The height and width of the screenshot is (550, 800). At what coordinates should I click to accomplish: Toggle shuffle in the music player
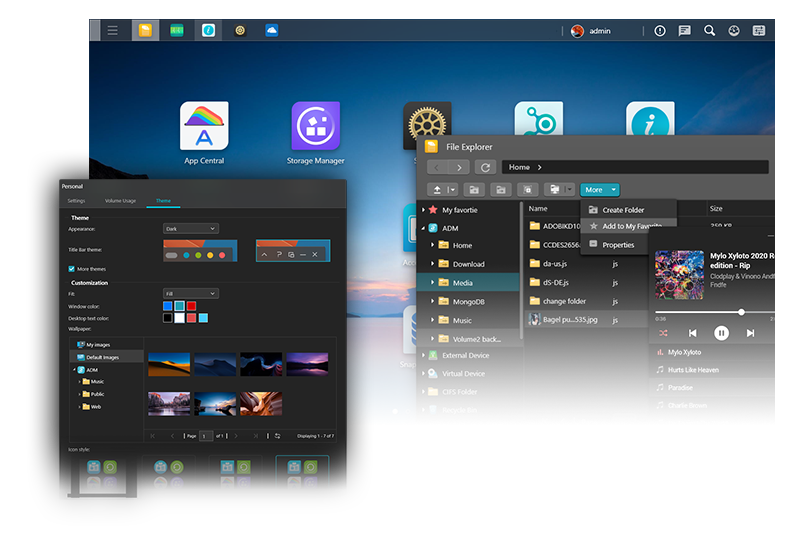coord(662,333)
